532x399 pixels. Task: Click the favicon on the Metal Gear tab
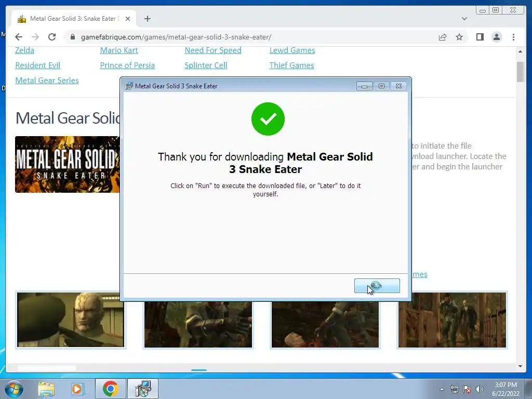22,19
